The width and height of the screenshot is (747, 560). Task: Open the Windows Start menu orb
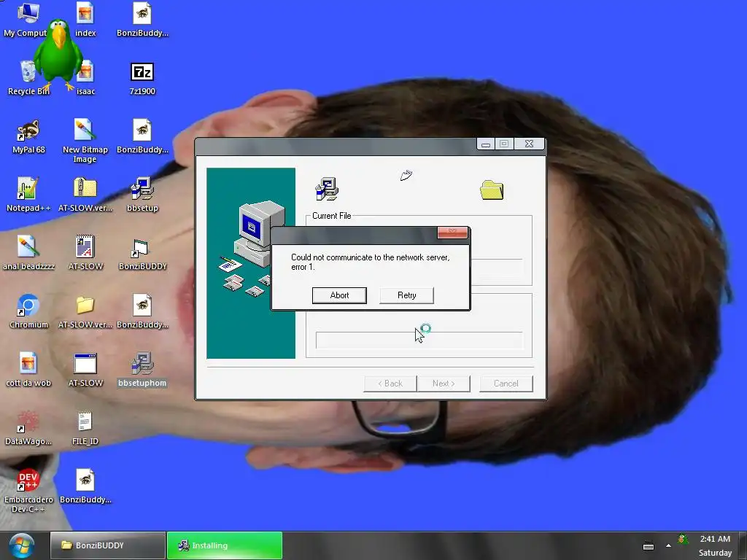click(21, 545)
